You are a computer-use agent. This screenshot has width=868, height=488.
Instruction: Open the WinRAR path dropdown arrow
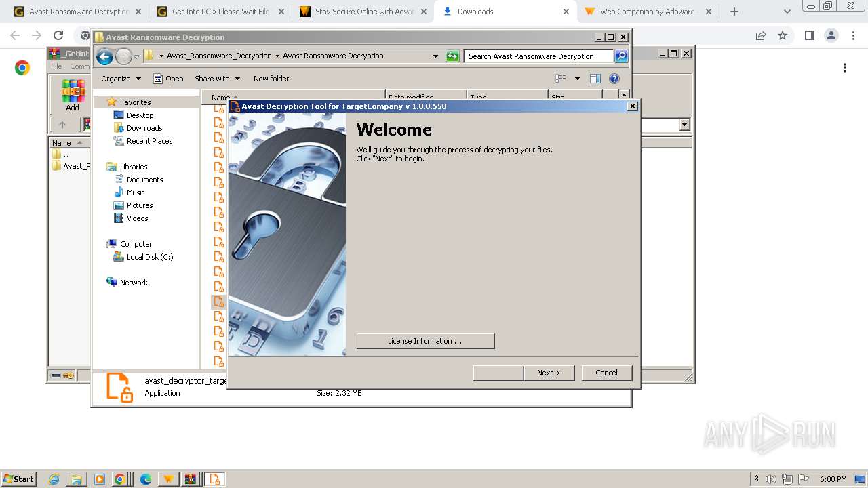pos(684,125)
